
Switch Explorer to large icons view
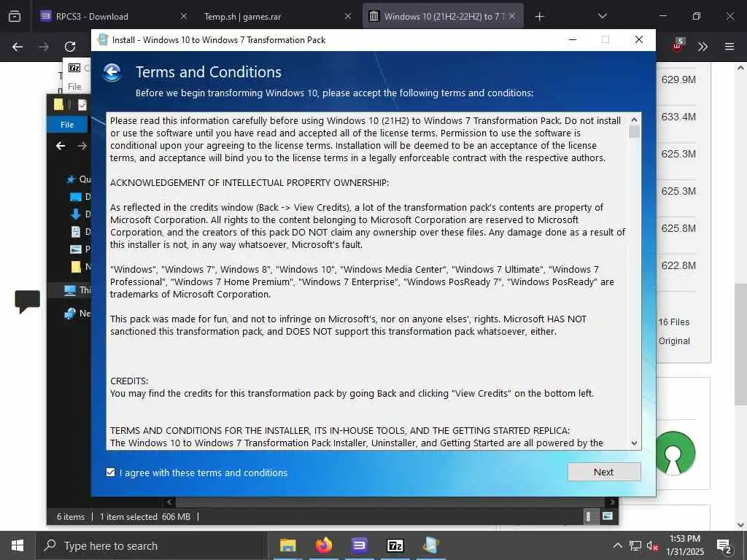[x=608, y=516]
